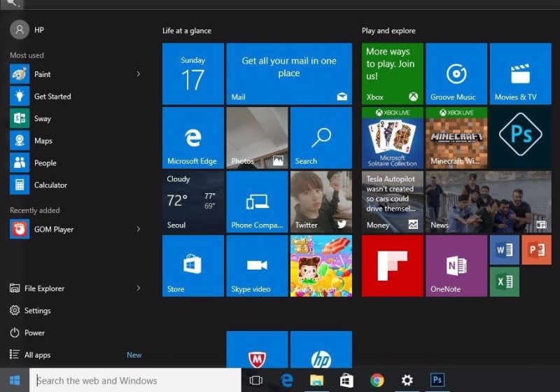This screenshot has width=560, height=392.
Task: Expand Paint jump list arrow
Action: coord(138,74)
